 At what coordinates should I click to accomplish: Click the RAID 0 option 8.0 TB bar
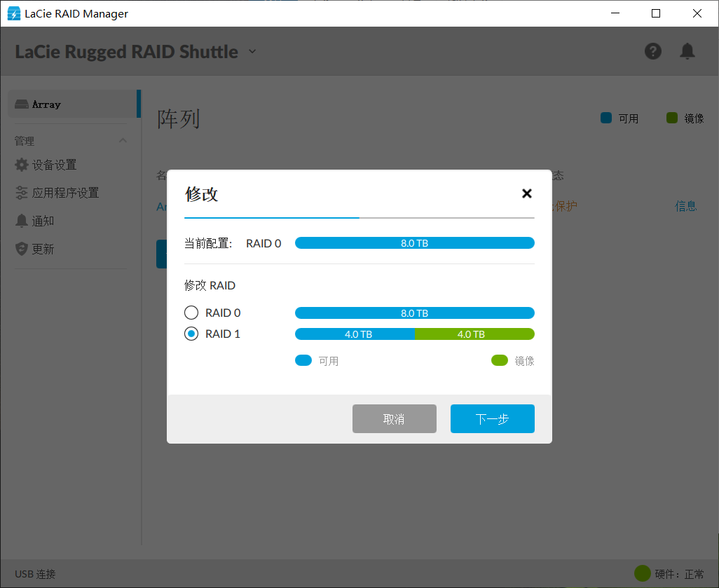(415, 313)
